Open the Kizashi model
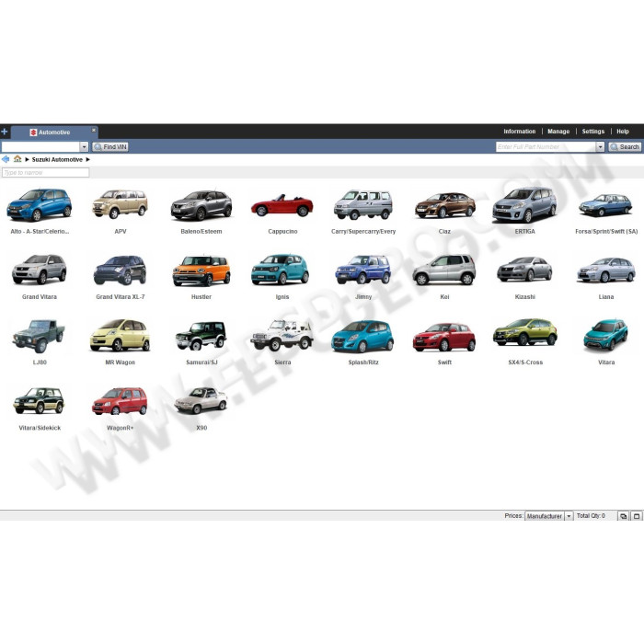 525,276
